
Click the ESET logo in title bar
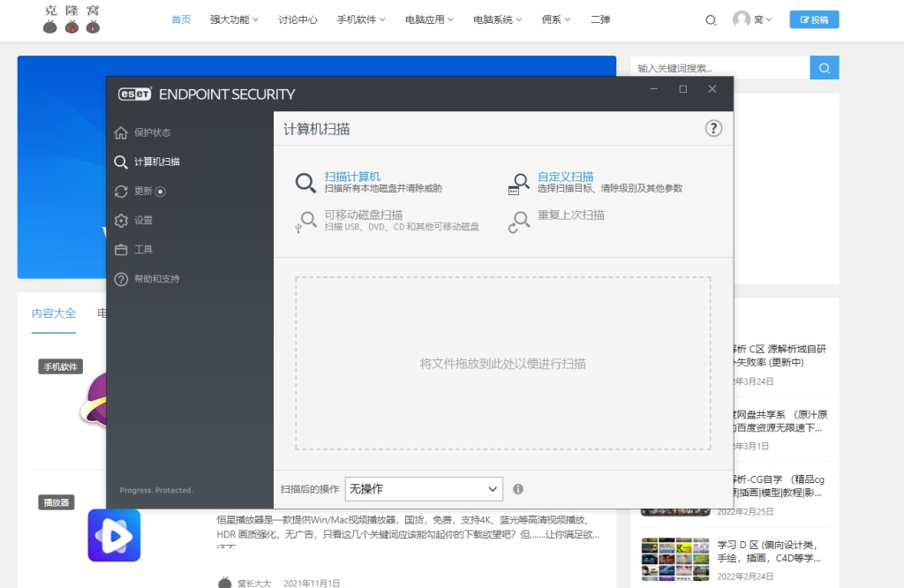[134, 94]
